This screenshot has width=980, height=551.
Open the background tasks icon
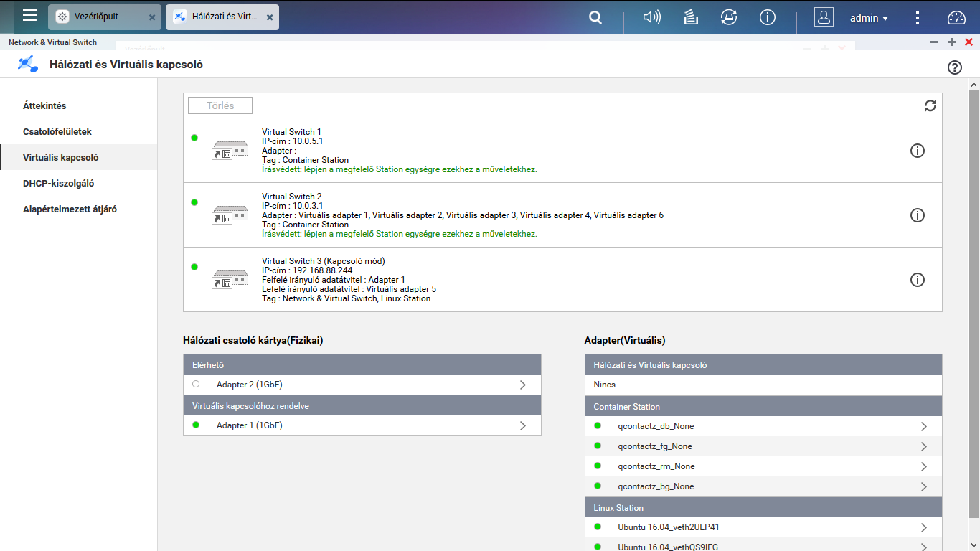690,17
